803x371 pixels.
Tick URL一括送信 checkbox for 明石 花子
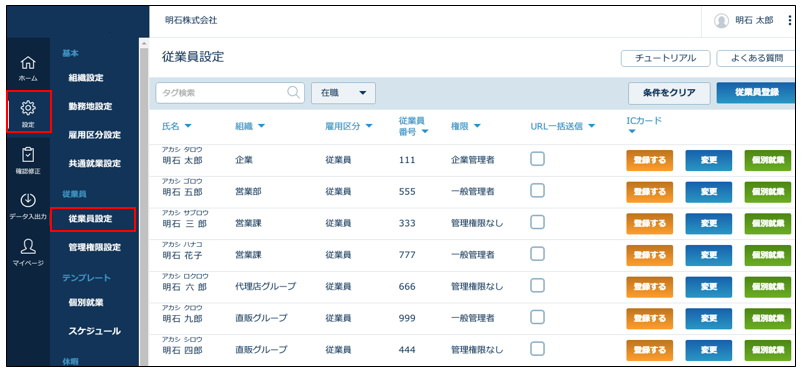pos(537,254)
